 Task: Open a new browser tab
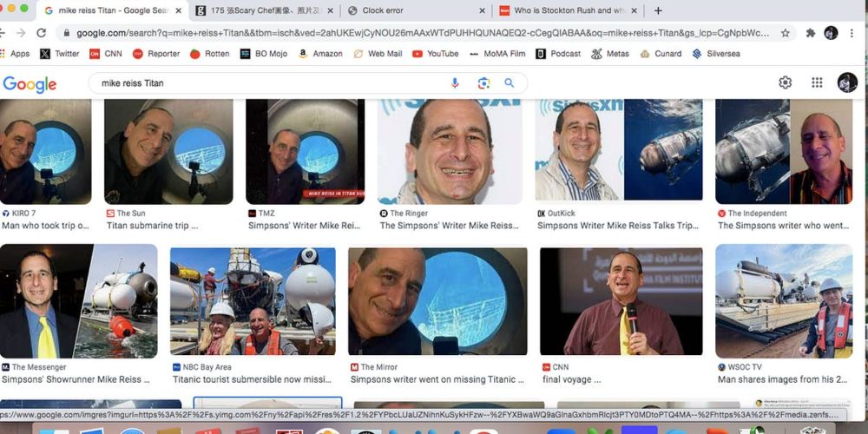pyautogui.click(x=658, y=10)
